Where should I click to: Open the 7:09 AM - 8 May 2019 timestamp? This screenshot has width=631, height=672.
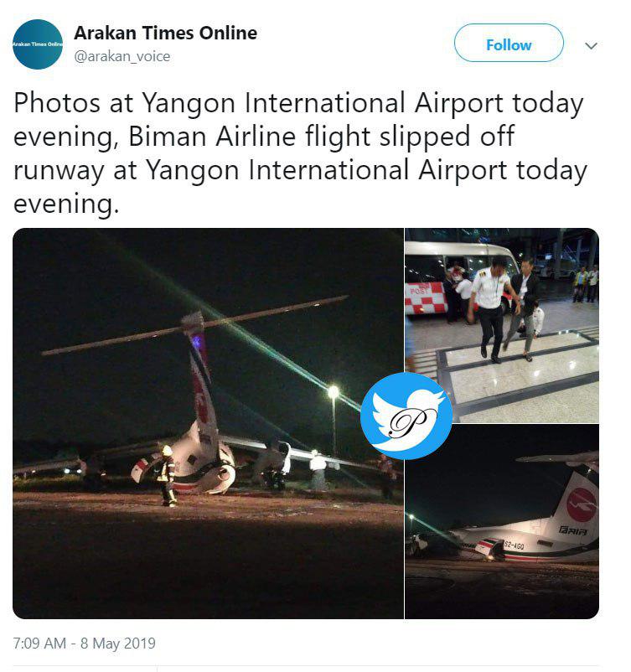coord(85,644)
